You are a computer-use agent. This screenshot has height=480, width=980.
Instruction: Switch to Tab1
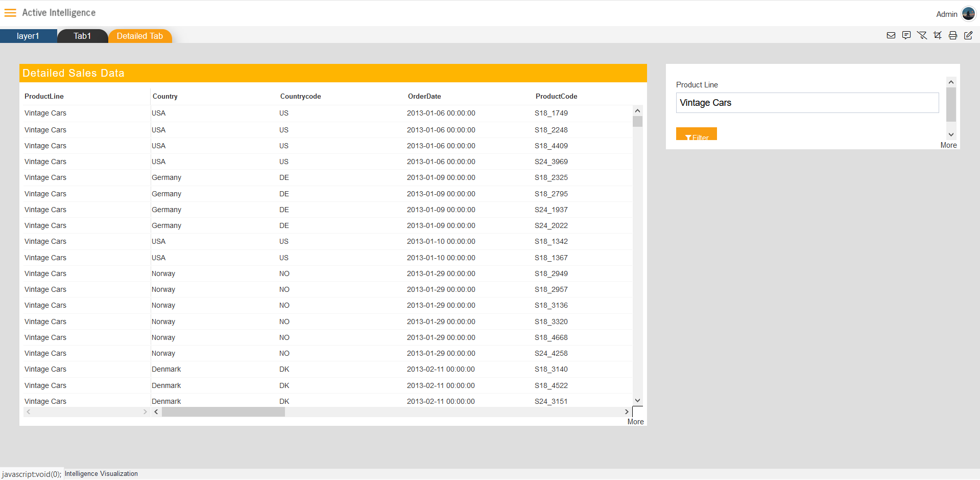point(82,36)
